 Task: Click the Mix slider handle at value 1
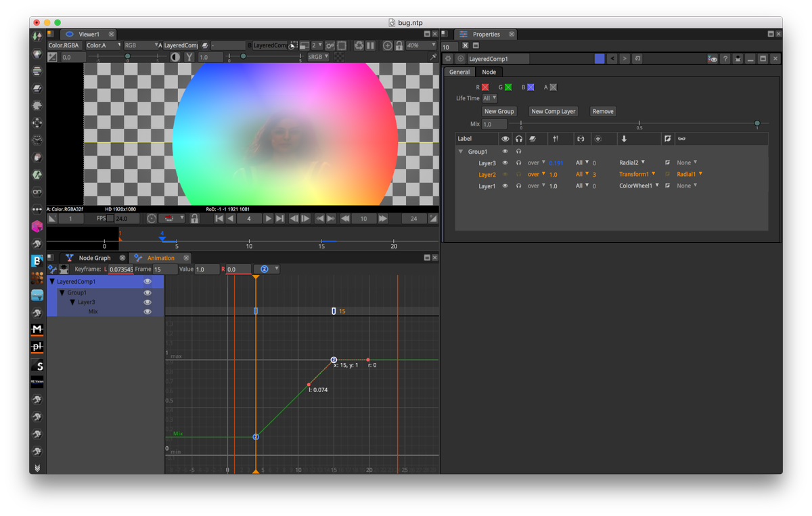[x=757, y=123]
